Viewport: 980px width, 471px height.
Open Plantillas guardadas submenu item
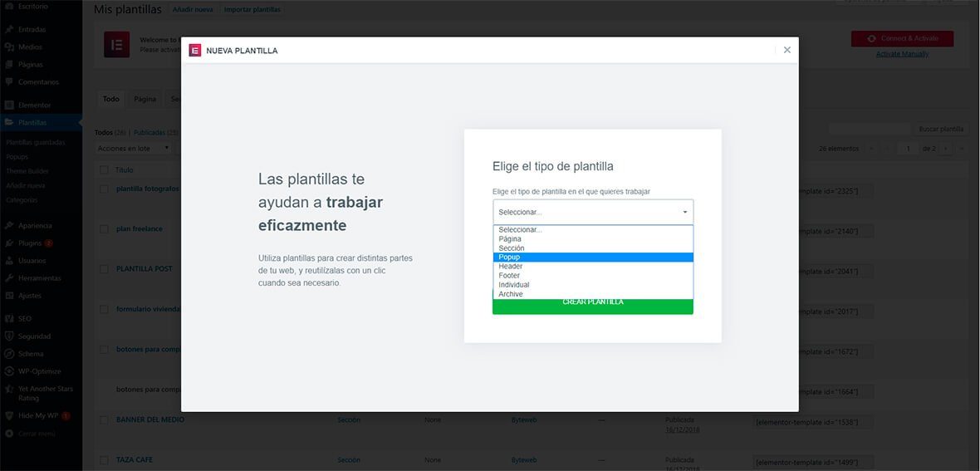pos(36,142)
